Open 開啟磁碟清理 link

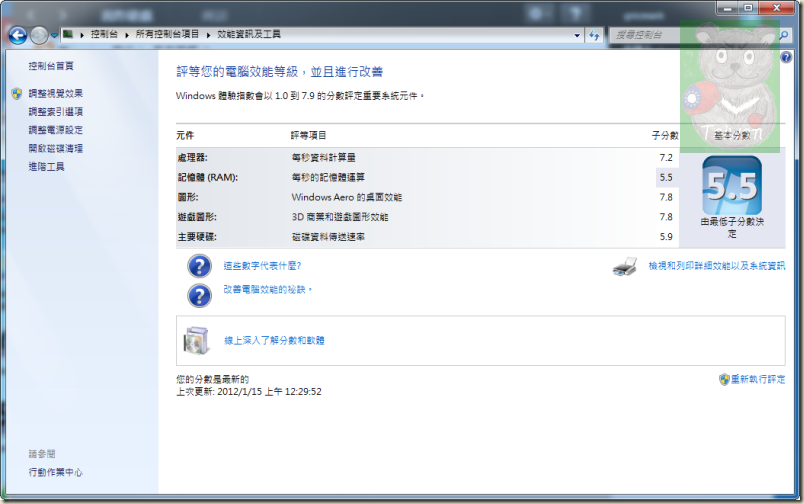tap(55, 149)
